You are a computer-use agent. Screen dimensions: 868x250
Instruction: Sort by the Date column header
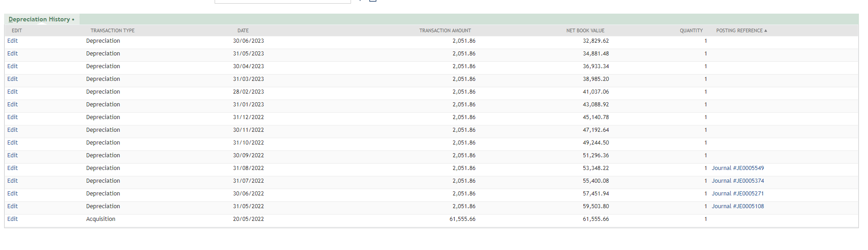coord(243,30)
